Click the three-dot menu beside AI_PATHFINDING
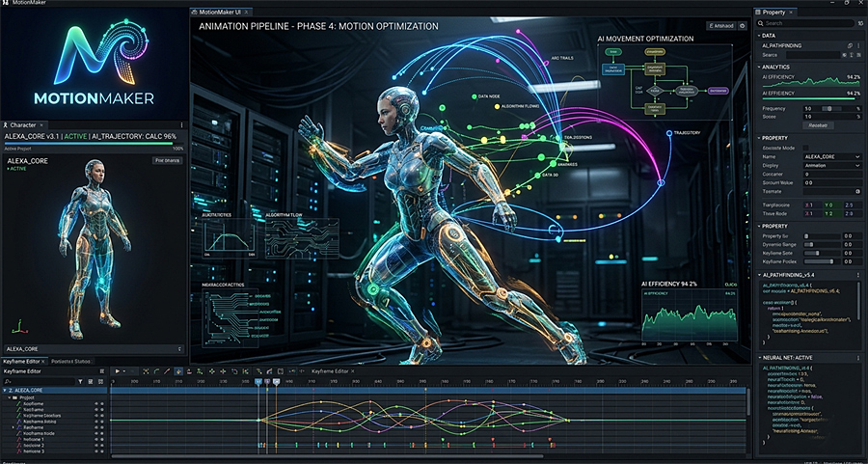The width and height of the screenshot is (868, 464). [x=858, y=45]
